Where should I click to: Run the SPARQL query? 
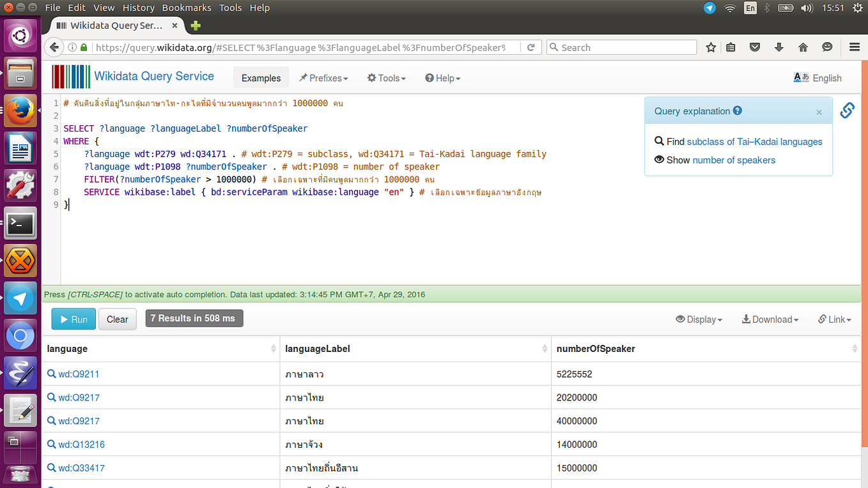coord(73,318)
